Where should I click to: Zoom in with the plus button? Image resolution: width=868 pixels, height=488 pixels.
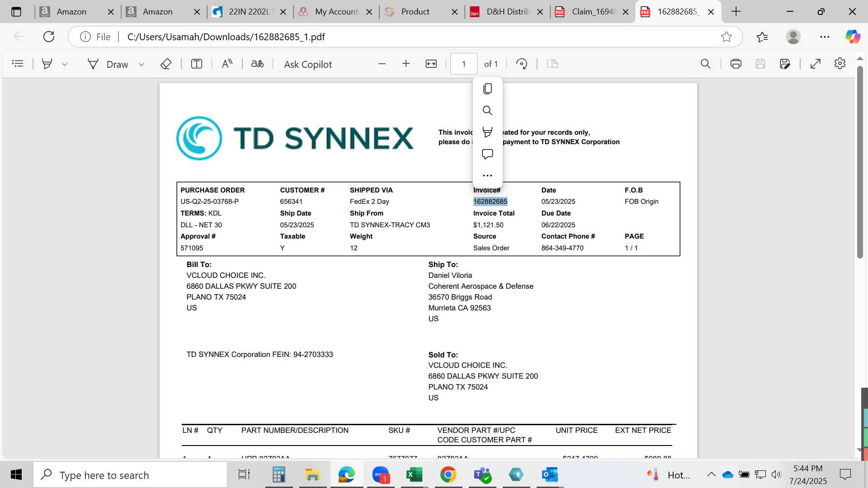(x=406, y=64)
